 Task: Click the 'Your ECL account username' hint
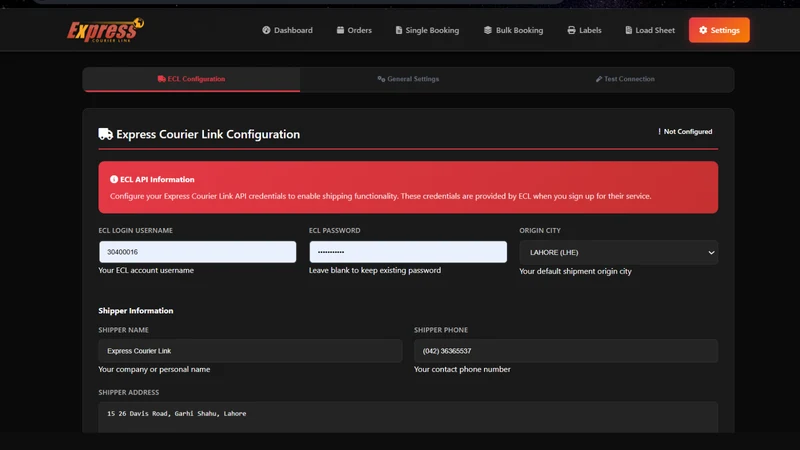pos(146,270)
